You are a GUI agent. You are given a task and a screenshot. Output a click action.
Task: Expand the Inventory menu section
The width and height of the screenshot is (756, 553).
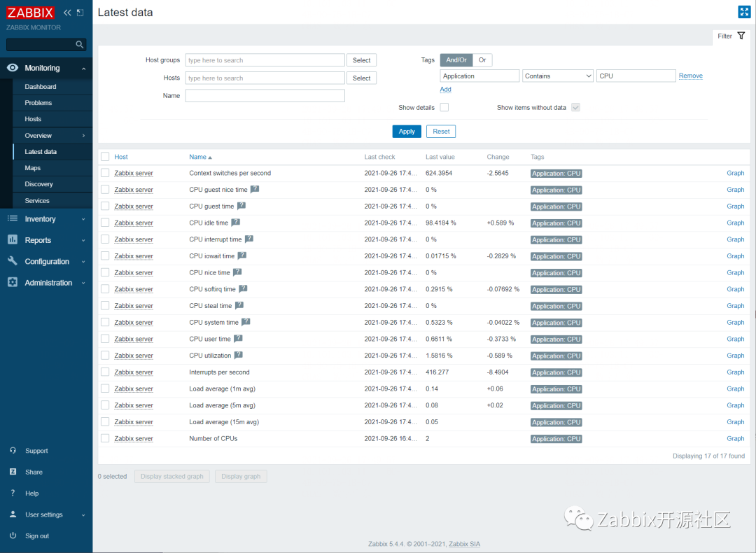point(83,219)
